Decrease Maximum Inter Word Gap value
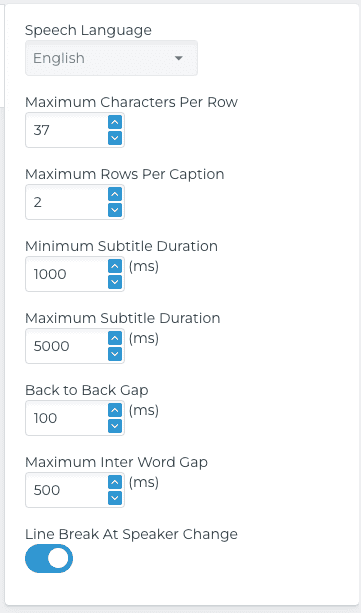Image resolution: width=361 pixels, height=613 pixels. point(115,497)
